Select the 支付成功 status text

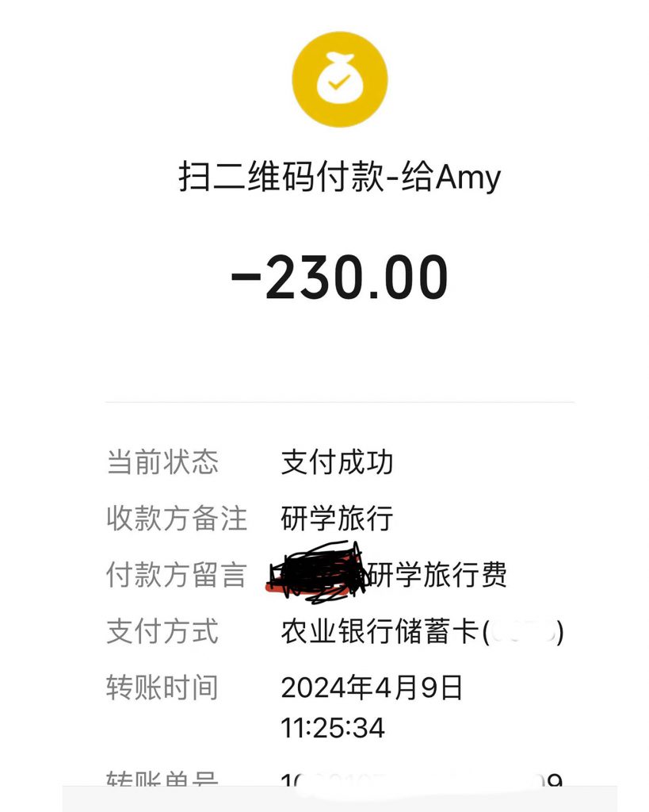pos(337,462)
